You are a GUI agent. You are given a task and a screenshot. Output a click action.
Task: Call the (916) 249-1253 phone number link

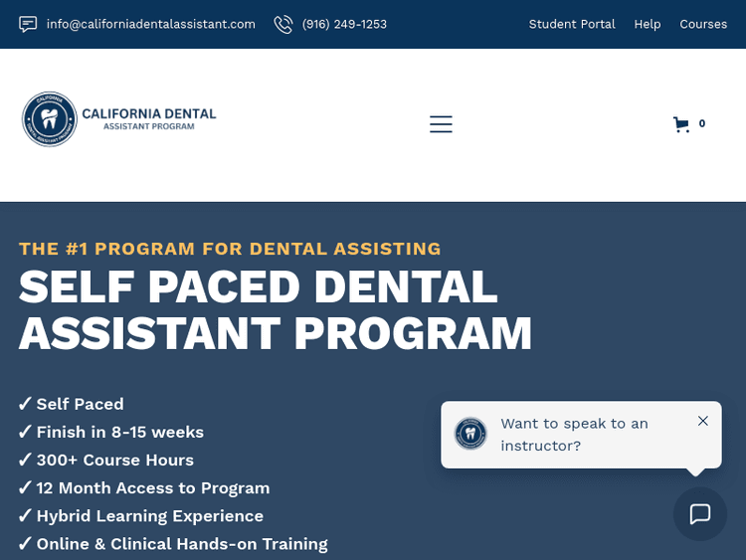click(x=344, y=24)
